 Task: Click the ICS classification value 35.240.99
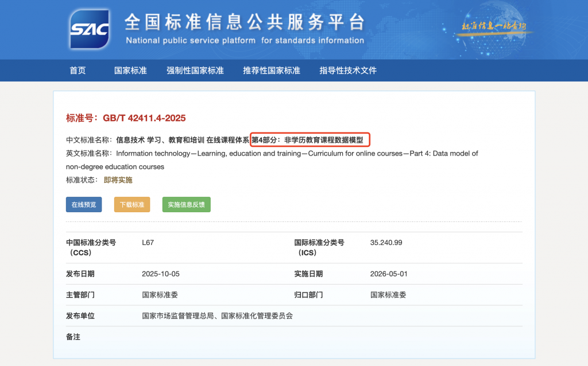pos(386,243)
